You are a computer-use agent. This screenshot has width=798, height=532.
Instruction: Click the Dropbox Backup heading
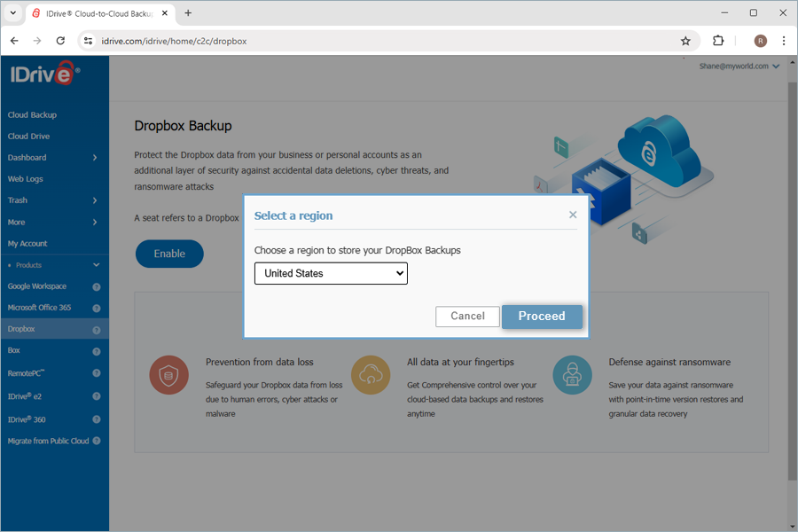(x=184, y=126)
